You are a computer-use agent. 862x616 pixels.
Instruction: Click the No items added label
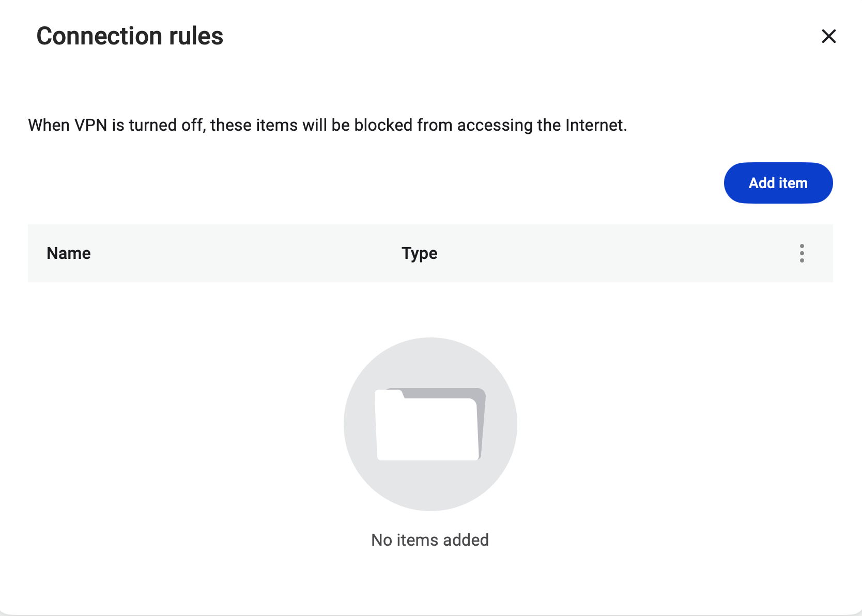click(x=429, y=540)
